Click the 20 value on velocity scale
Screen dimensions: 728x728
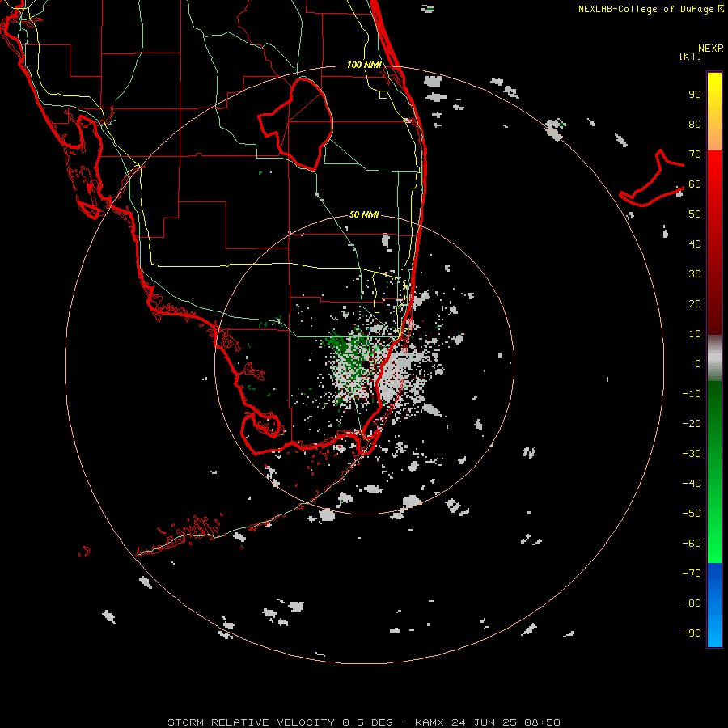point(695,304)
